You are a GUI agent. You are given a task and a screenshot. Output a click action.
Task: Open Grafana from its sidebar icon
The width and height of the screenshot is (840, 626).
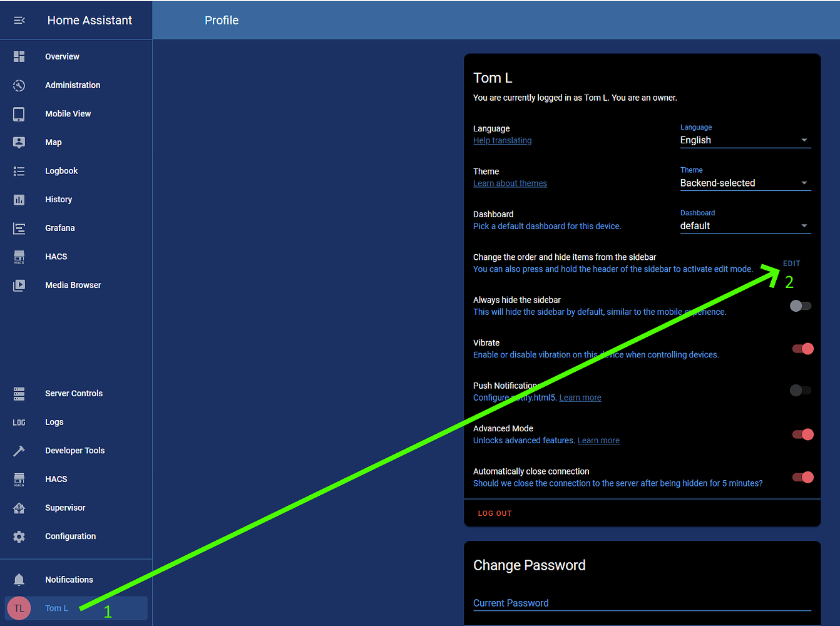click(19, 228)
